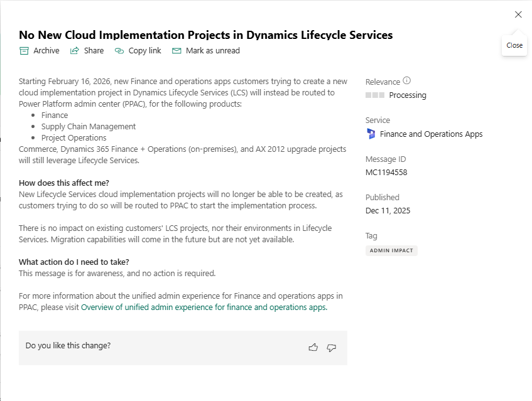
Task: Click the 'How does this affect me?' heading
Action: [x=64, y=183]
